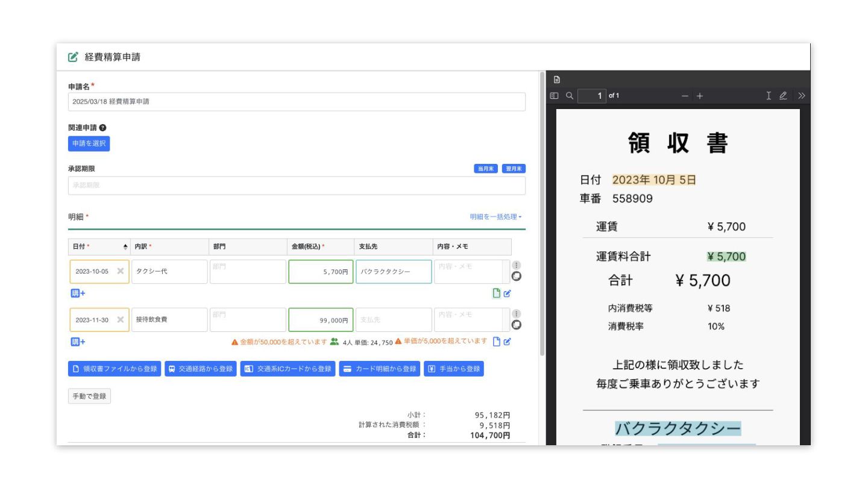Duplicate the タクシー代 row
Image resolution: width=868 pixels, height=488 pixels.
tap(517, 277)
